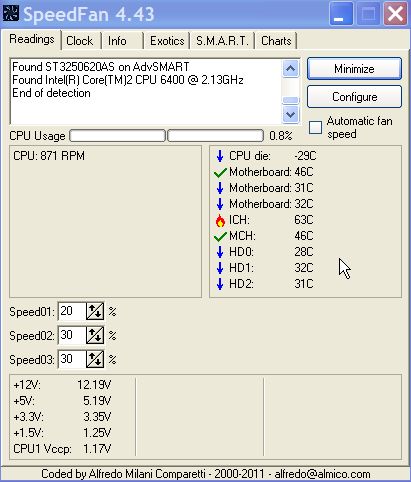Screen dimensions: 411x482
Task: Click the Speed01 up/down spinner
Action: click(95, 311)
